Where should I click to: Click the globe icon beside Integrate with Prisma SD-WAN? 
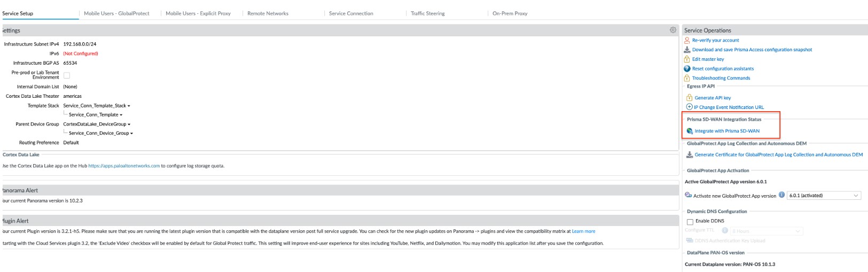690,131
